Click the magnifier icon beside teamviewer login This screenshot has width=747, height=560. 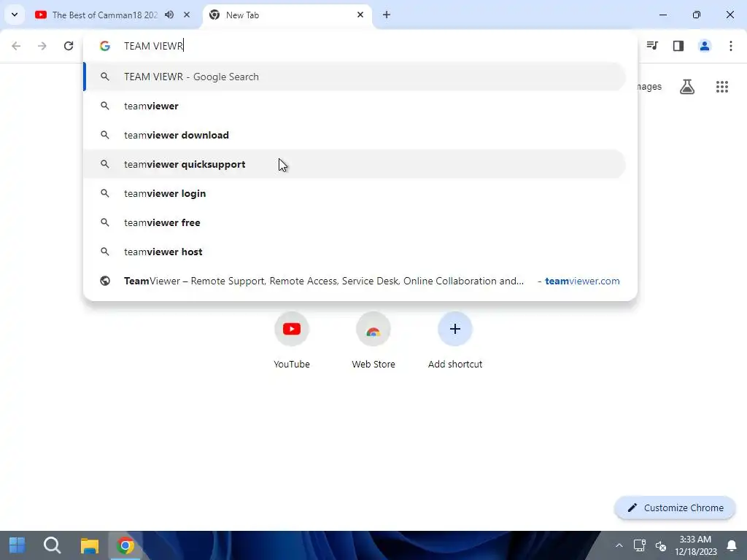pos(105,193)
